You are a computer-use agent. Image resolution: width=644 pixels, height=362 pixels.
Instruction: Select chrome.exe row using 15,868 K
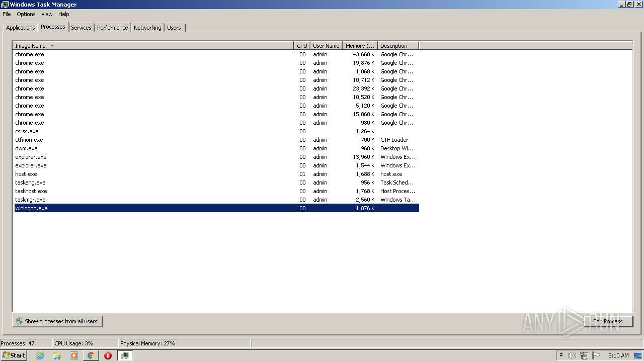click(x=216, y=114)
